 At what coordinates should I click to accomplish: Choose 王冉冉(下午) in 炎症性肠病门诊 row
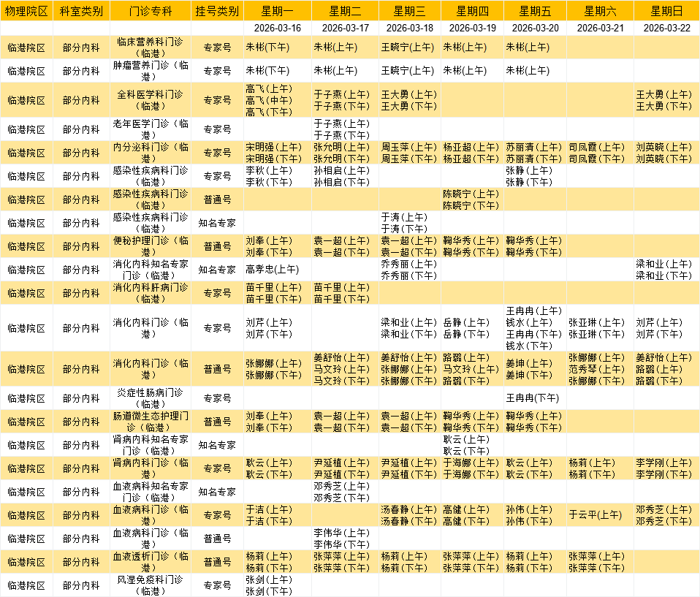click(533, 398)
